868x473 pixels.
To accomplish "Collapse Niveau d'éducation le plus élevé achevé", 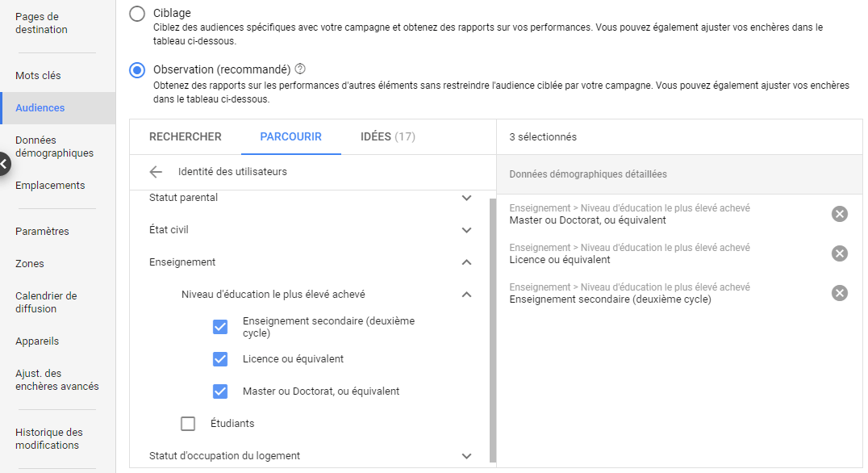I will [466, 295].
